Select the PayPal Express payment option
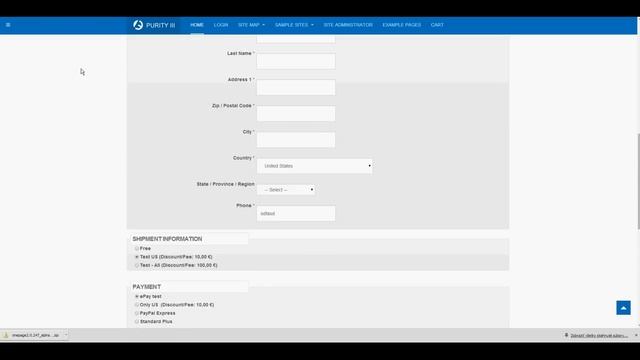Image resolution: width=640 pixels, height=360 pixels. click(137, 313)
